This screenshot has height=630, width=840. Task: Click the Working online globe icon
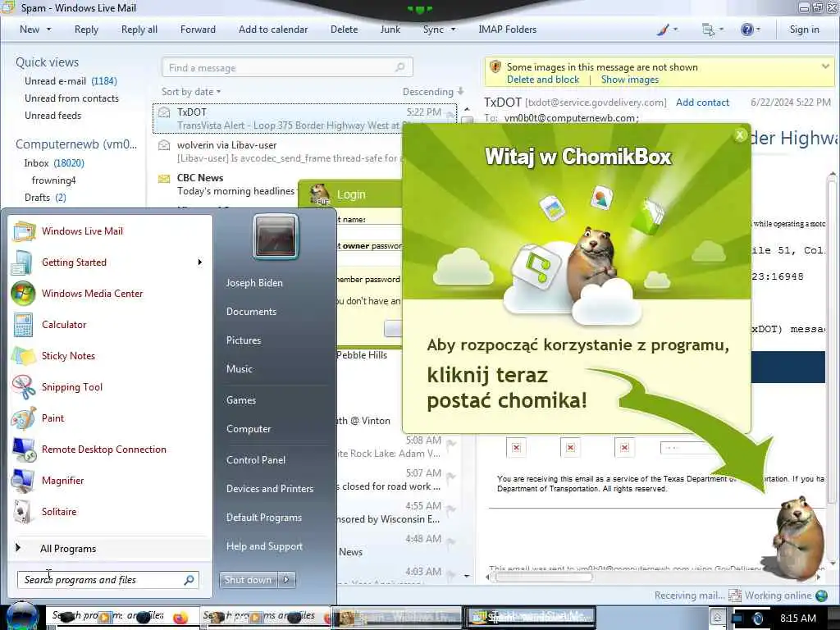[x=821, y=596]
